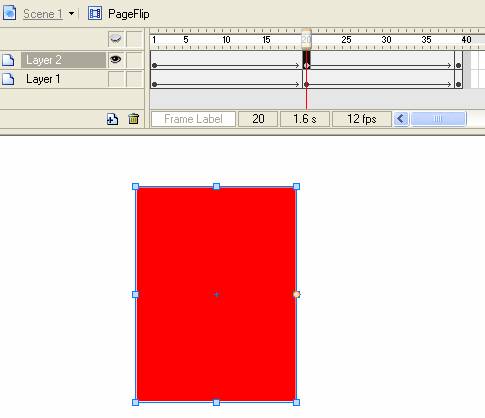Click the Scene 1 breadcrumb link
Viewport: 485px width, 418px height.
(x=43, y=14)
